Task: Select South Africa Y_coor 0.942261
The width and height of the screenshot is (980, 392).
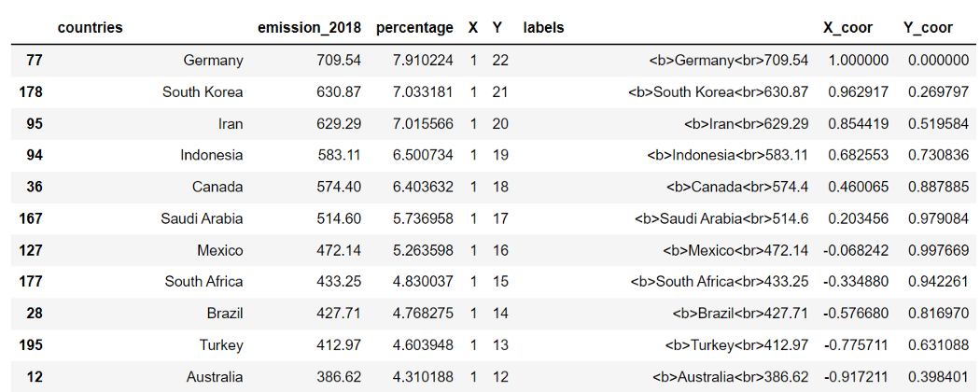Action: pyautogui.click(x=939, y=282)
